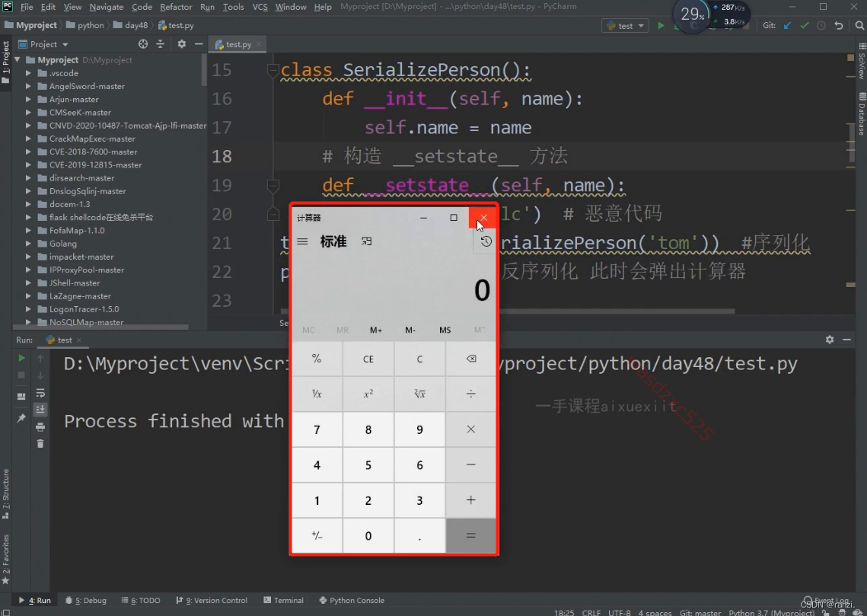Expand the CMSeeK-master folder
867x616 pixels.
click(x=28, y=112)
